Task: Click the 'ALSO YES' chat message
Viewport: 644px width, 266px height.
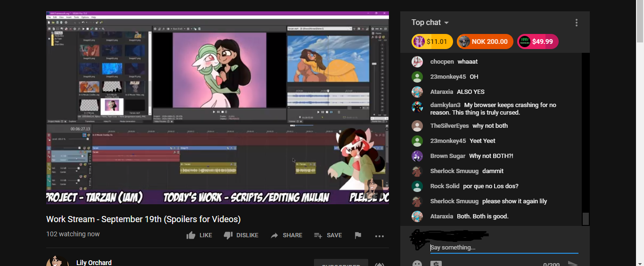Action: tap(471, 92)
